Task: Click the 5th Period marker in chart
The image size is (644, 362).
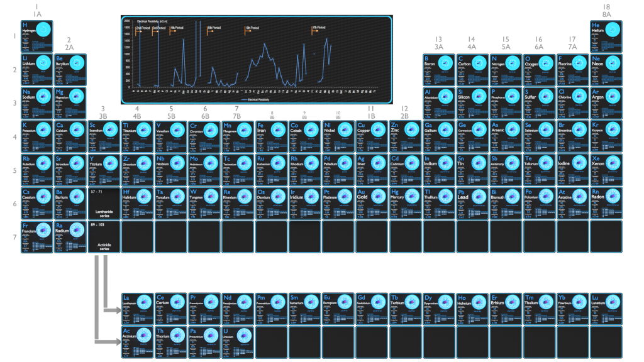Action: pyautogui.click(x=214, y=28)
